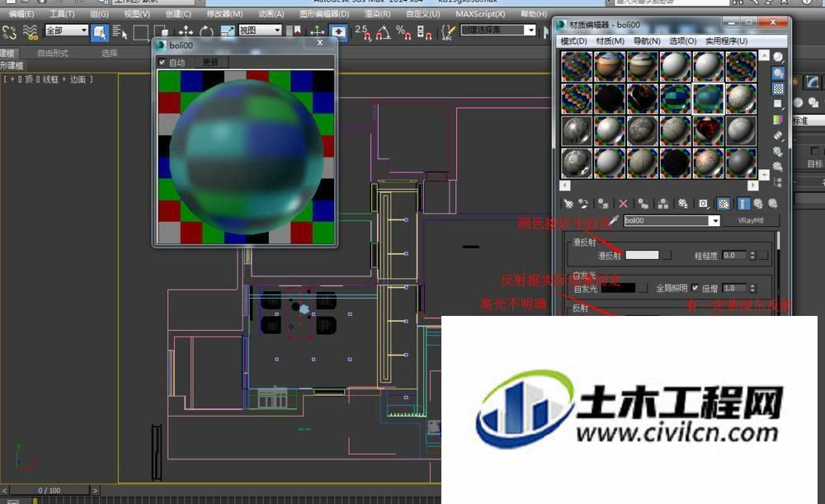Click the Make Unique icon
The height and width of the screenshot is (504, 825).
pos(663,204)
